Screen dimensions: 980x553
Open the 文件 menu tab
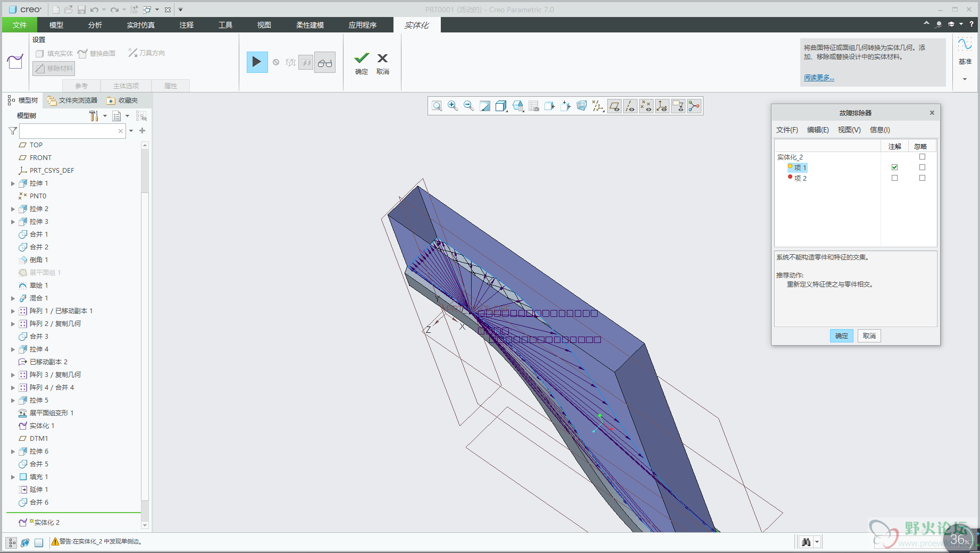tap(20, 25)
